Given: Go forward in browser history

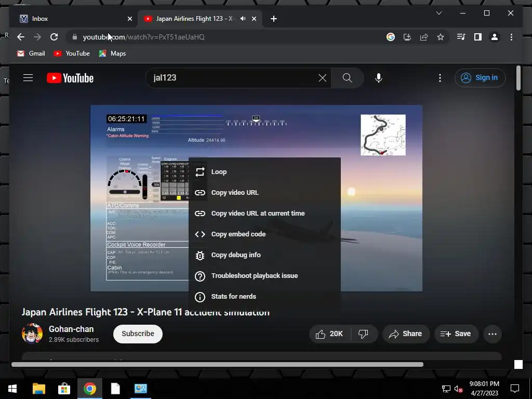Looking at the screenshot, I should coord(37,37).
